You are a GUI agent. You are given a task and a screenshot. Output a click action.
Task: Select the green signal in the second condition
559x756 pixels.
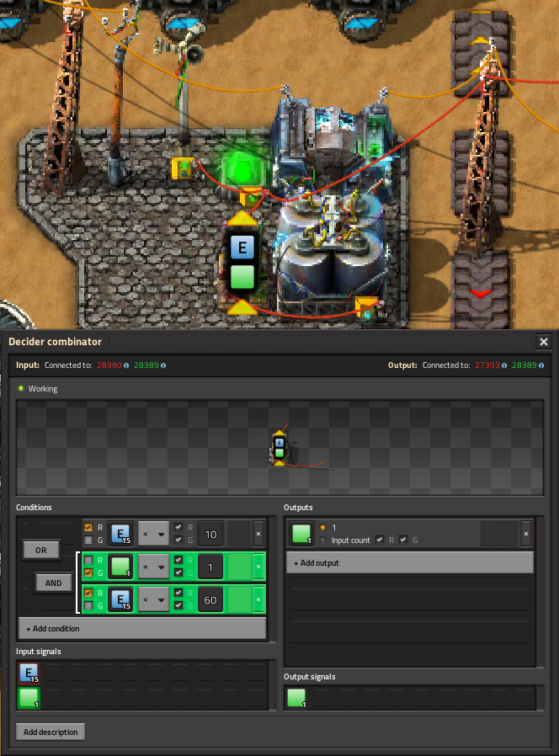121,567
